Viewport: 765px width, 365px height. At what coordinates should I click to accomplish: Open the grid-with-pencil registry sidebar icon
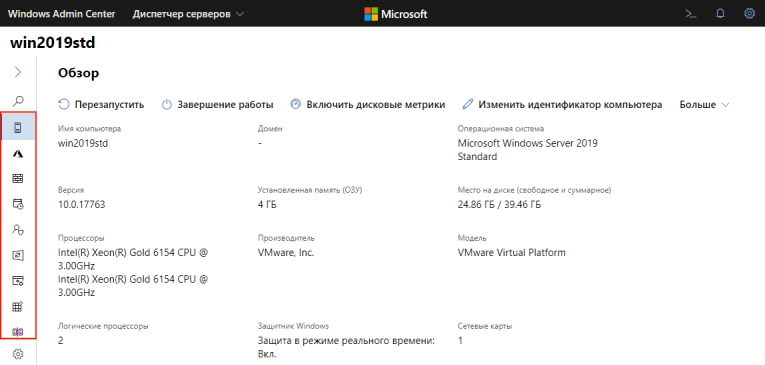[x=18, y=306]
